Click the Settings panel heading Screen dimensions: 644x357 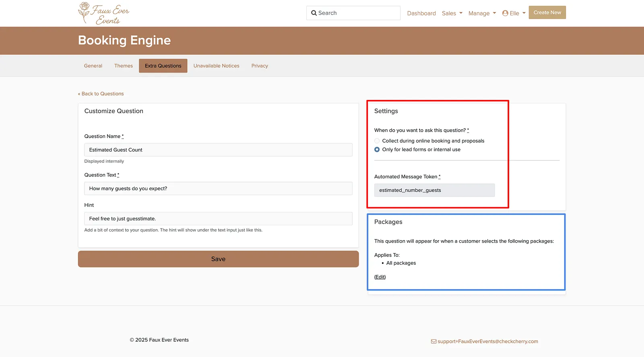(x=386, y=111)
